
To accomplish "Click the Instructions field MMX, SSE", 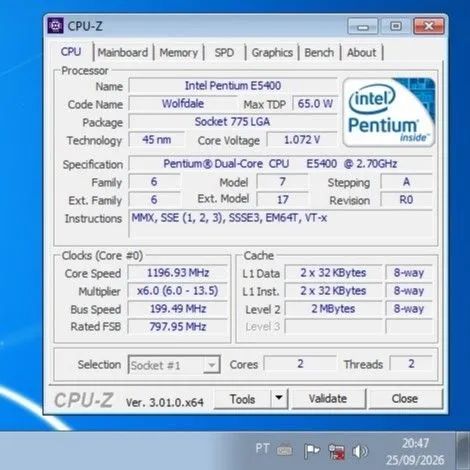I will coord(281,223).
